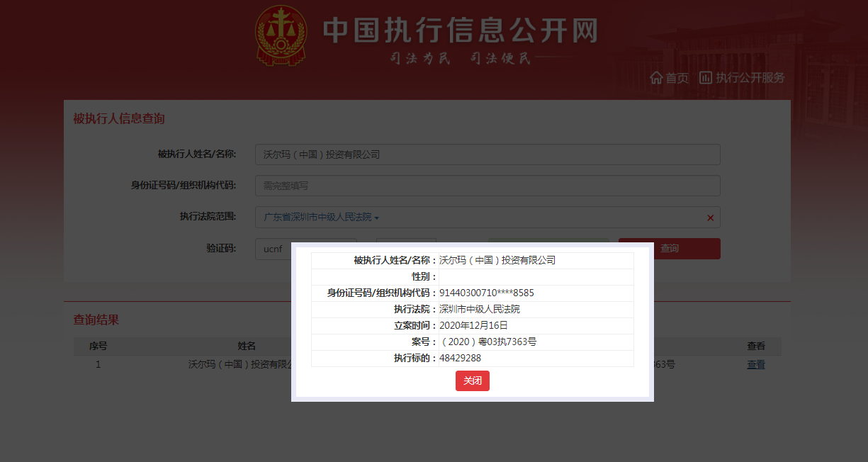The width and height of the screenshot is (868, 462).
Task: Go to 首页 home page
Action: click(670, 78)
